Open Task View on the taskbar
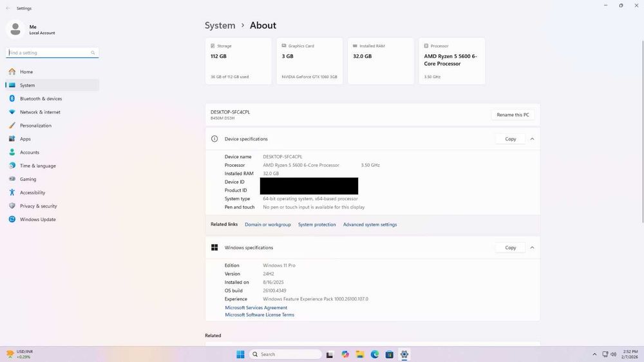 330,354
